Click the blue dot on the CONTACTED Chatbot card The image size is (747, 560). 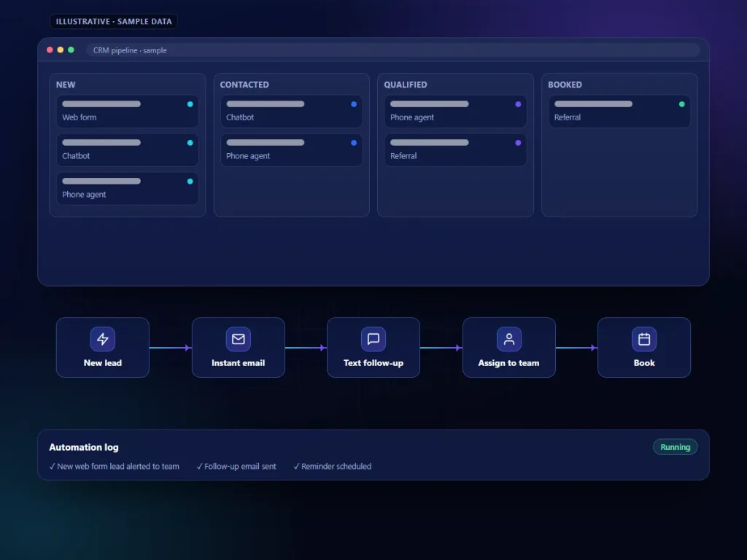tap(354, 104)
